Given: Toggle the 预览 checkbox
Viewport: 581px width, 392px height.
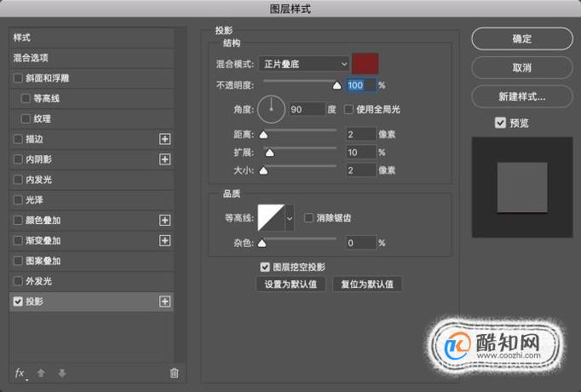Looking at the screenshot, I should coord(500,123).
